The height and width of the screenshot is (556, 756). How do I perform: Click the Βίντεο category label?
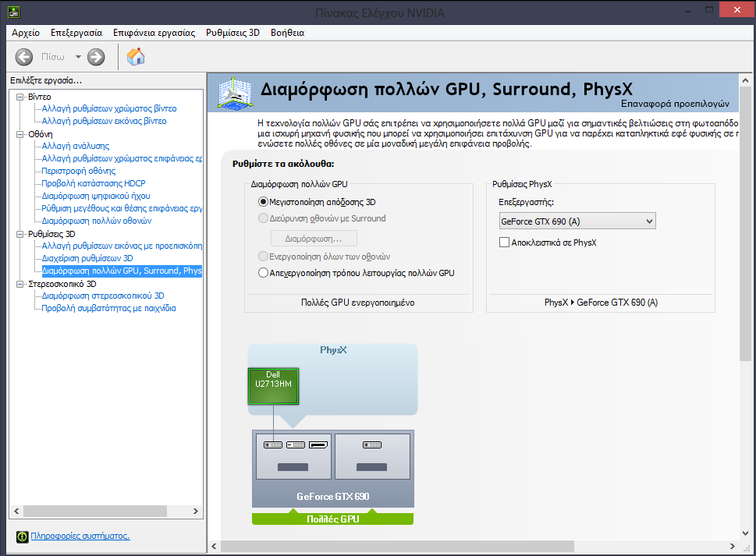[x=40, y=97]
